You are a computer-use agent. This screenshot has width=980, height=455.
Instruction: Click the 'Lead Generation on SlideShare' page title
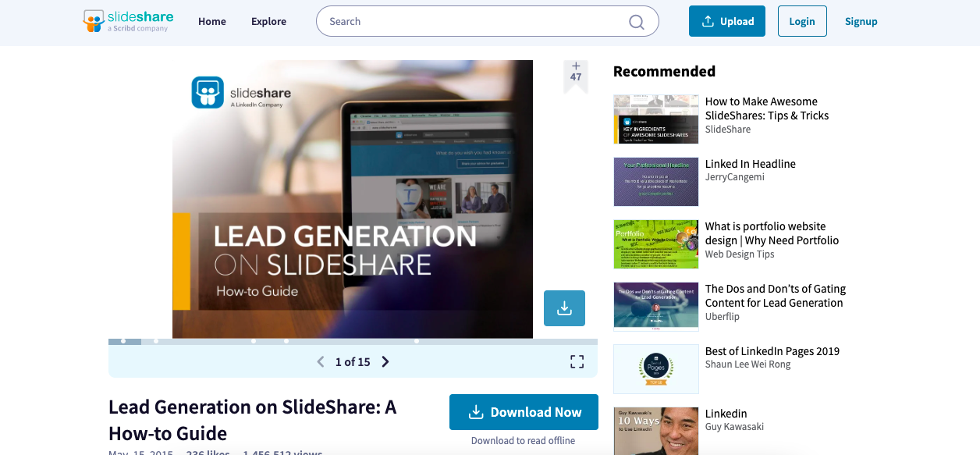(253, 420)
